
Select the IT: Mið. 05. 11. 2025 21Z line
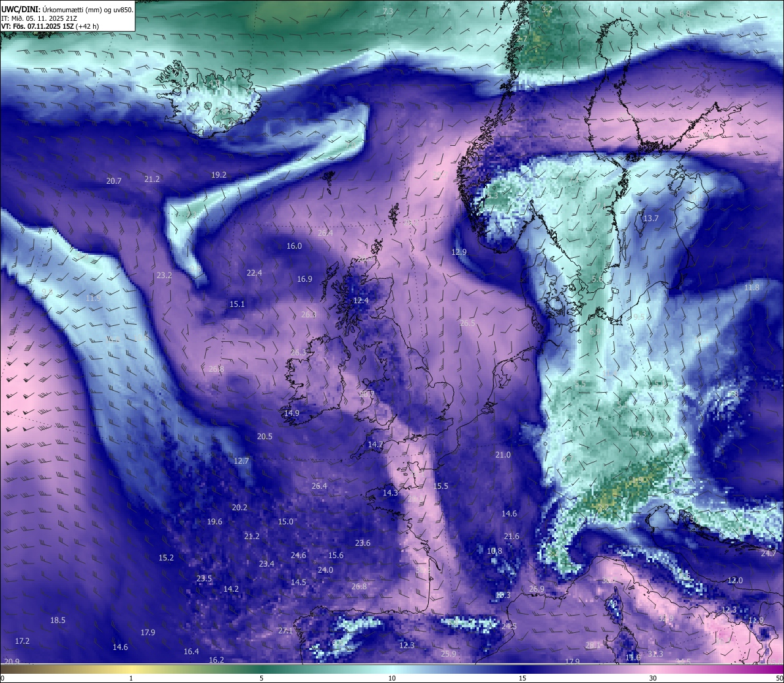39,18
